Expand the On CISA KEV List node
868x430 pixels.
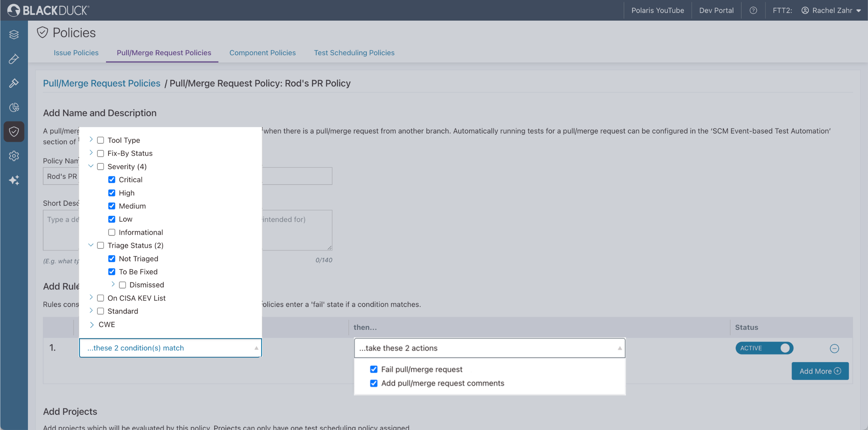click(x=91, y=297)
